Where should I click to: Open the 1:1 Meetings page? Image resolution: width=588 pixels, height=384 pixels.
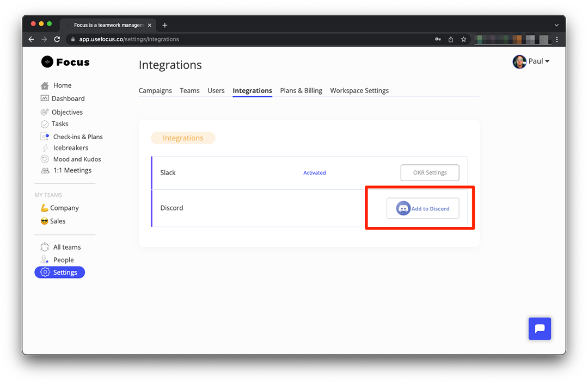coord(72,170)
